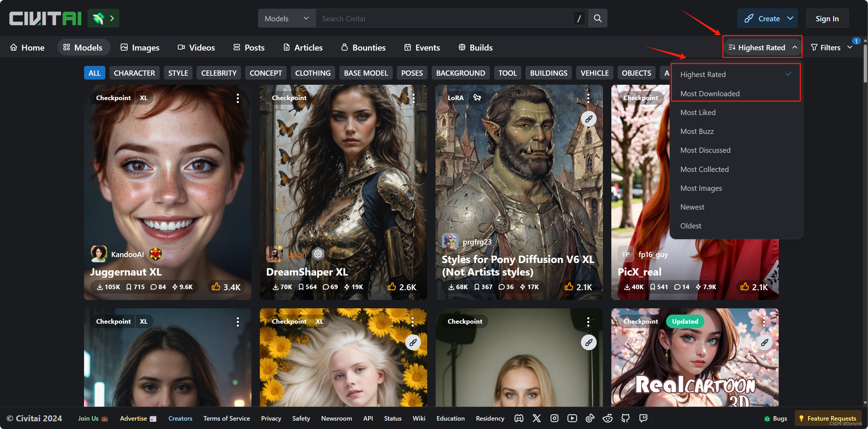868x429 pixels.
Task: Open the Twitch footer icon
Action: tap(643, 418)
